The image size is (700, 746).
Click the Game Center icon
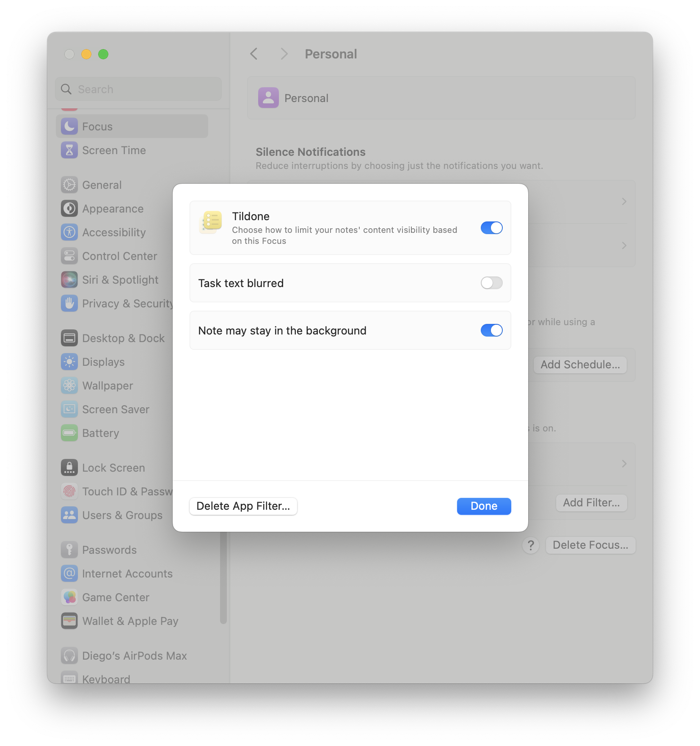[x=69, y=597]
